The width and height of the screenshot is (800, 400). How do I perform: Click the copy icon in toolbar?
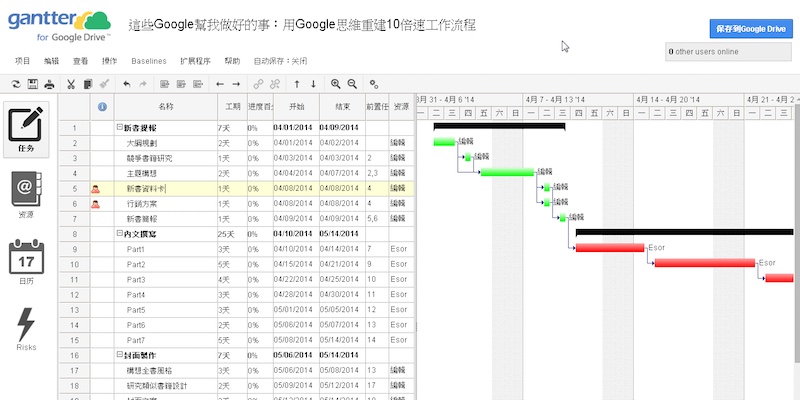point(88,84)
